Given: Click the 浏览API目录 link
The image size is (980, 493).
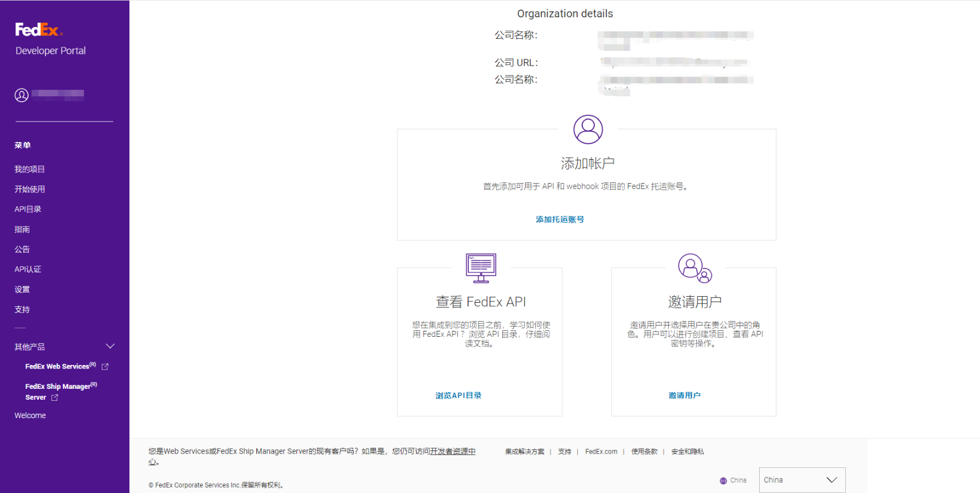Looking at the screenshot, I should tap(459, 395).
